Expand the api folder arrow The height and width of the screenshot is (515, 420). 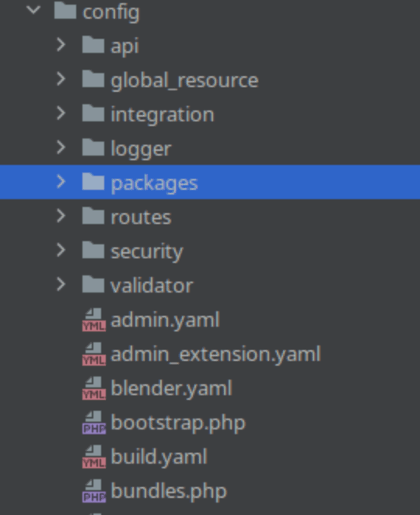61,44
